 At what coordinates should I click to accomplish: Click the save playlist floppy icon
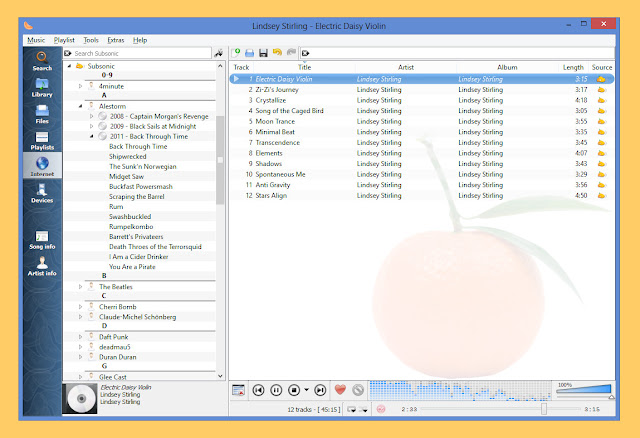click(x=263, y=53)
